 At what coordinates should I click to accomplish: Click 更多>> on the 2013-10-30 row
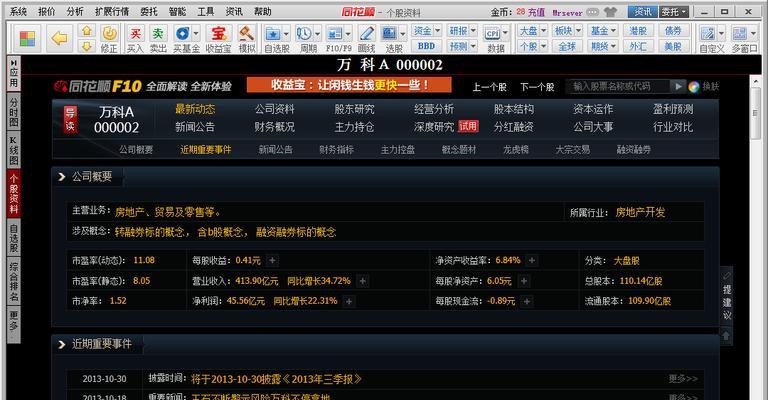[x=683, y=378]
